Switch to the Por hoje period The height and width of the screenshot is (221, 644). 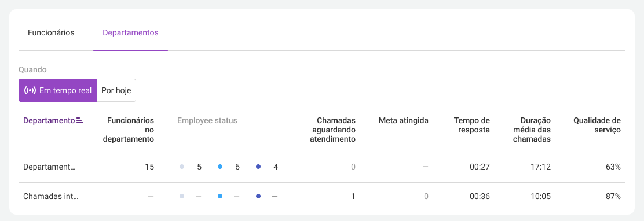116,90
